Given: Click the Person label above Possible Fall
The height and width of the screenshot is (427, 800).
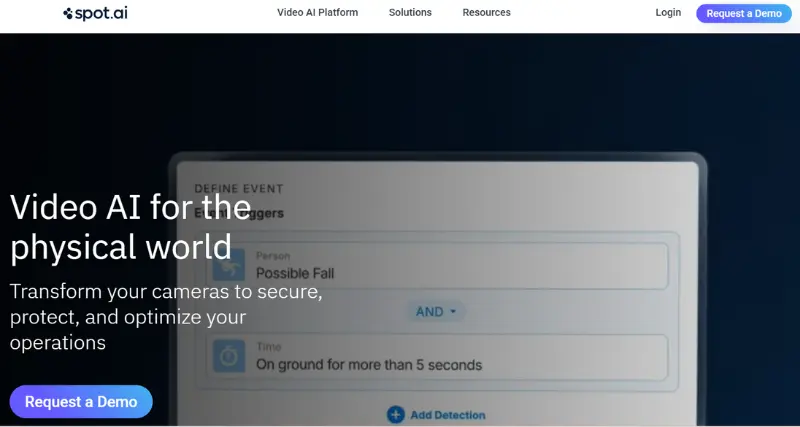Looking at the screenshot, I should point(272,256).
